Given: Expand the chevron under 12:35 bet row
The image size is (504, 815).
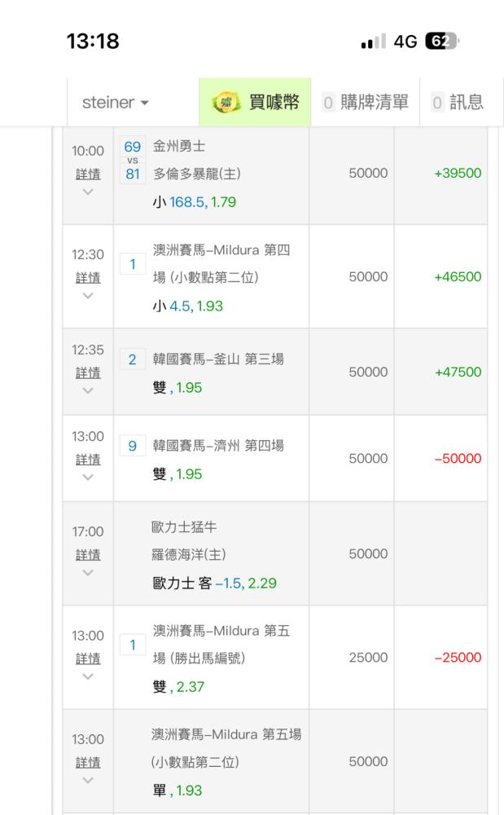Looking at the screenshot, I should [88, 391].
